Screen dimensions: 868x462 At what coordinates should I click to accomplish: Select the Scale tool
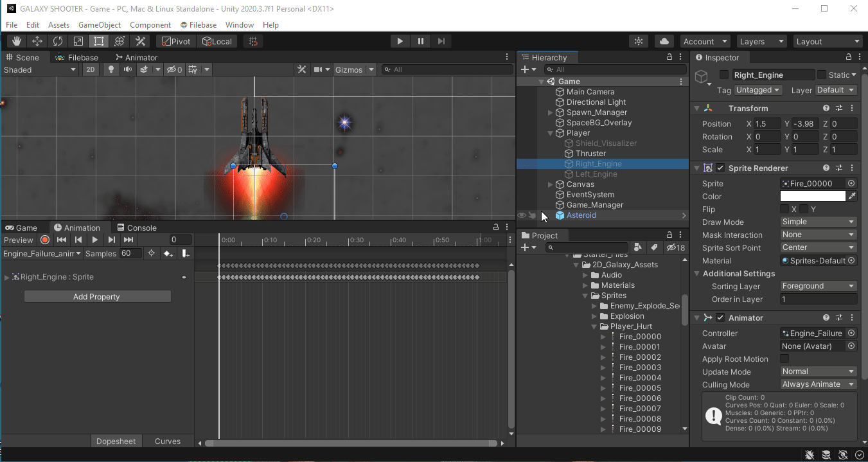pos(78,41)
